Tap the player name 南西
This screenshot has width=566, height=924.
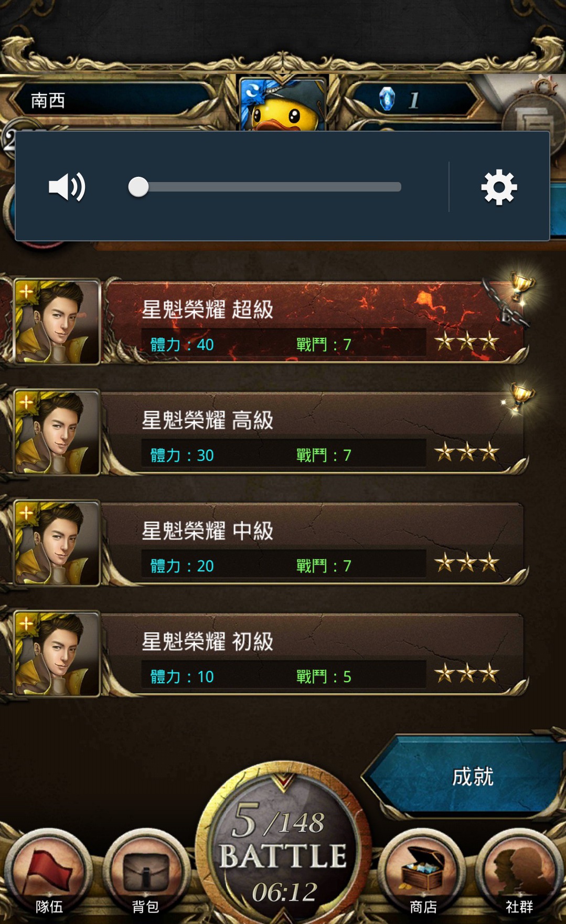click(x=48, y=100)
